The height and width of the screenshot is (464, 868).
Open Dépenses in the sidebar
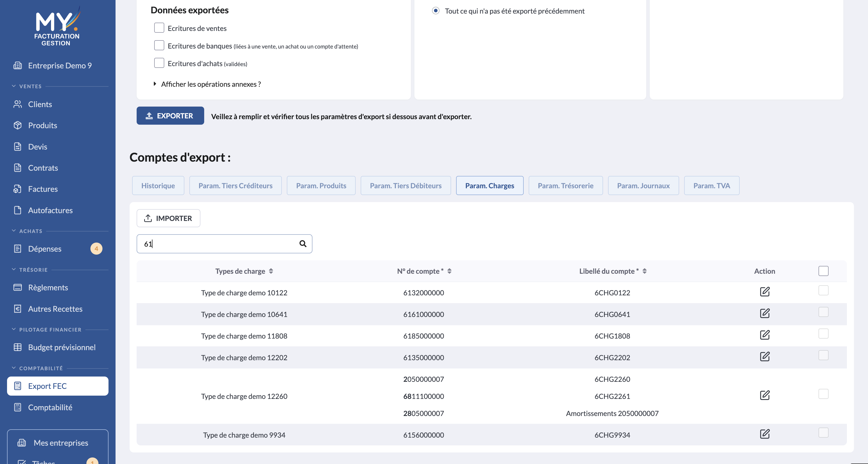pyautogui.click(x=44, y=249)
